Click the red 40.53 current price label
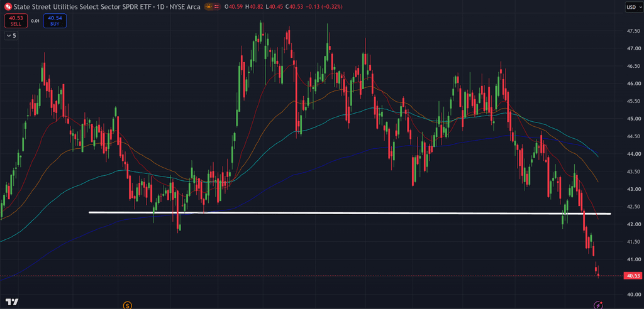The height and width of the screenshot is (309, 644). point(631,276)
